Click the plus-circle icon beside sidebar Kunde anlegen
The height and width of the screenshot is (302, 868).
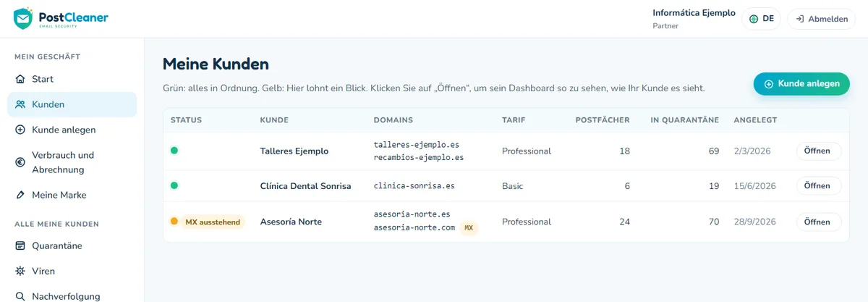point(20,130)
